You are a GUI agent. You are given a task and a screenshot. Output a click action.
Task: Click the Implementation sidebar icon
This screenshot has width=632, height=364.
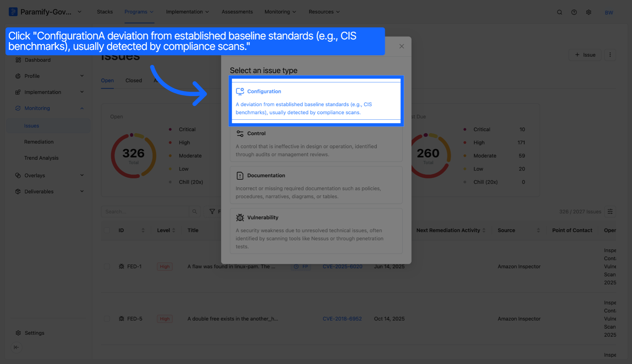pos(18,92)
